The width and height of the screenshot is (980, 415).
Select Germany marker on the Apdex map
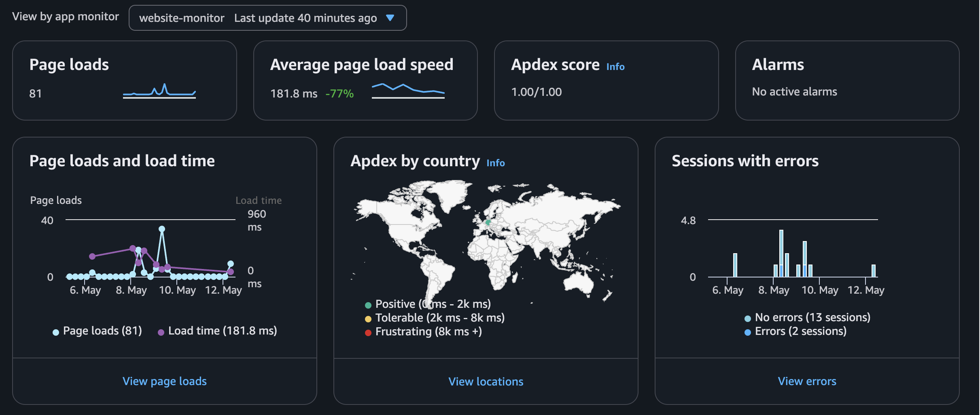(x=488, y=222)
